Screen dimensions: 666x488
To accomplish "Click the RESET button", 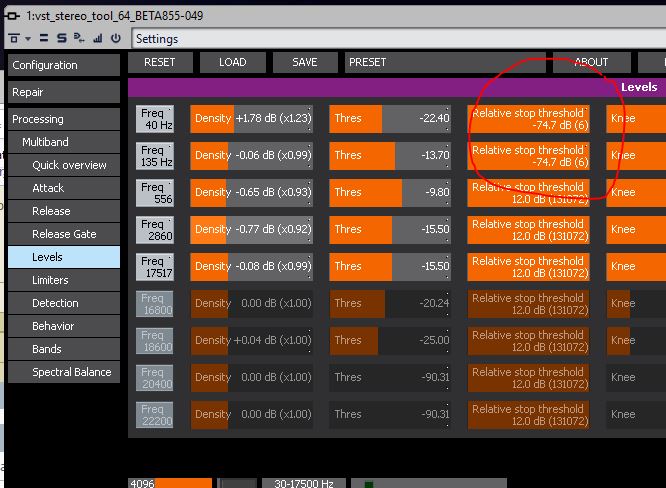I will [x=160, y=62].
